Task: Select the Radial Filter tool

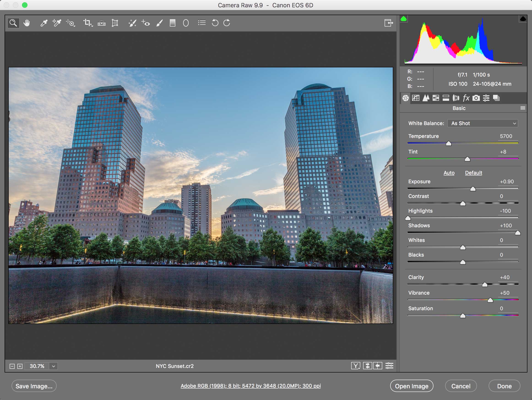Action: point(185,23)
